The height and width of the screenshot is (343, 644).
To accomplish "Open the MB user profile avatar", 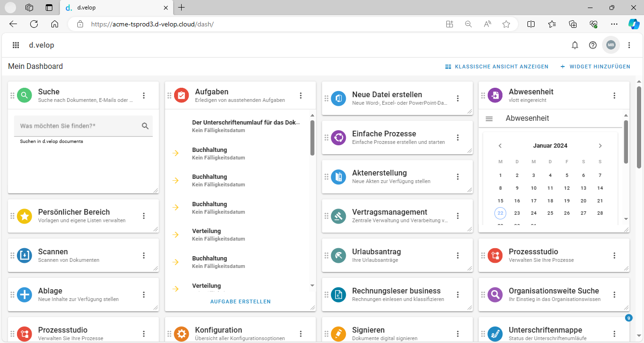I will click(x=611, y=45).
